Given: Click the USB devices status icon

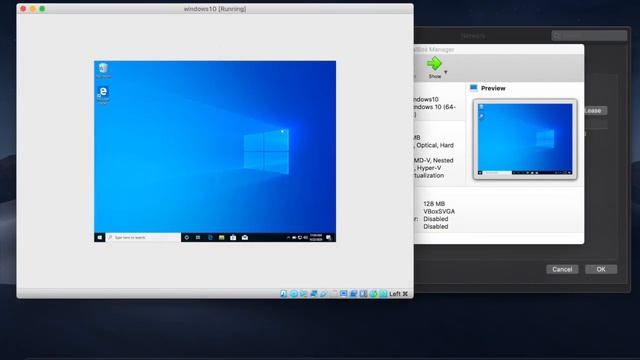Looking at the screenshot, I should (x=323, y=293).
